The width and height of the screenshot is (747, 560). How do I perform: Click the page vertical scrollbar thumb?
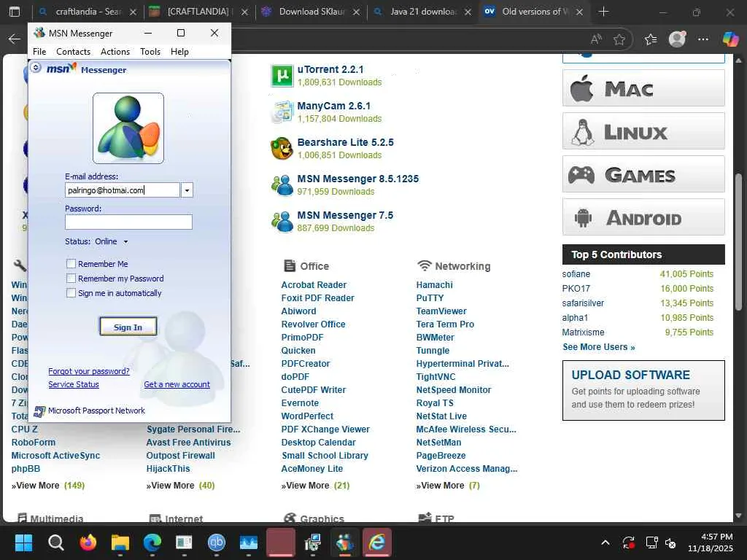click(738, 243)
